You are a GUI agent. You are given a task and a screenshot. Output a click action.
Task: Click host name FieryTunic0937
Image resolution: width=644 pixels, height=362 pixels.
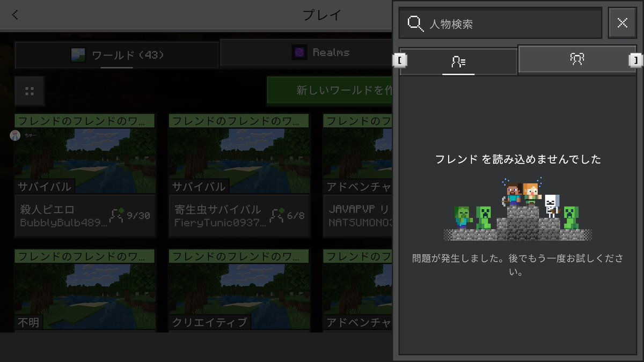tap(220, 222)
